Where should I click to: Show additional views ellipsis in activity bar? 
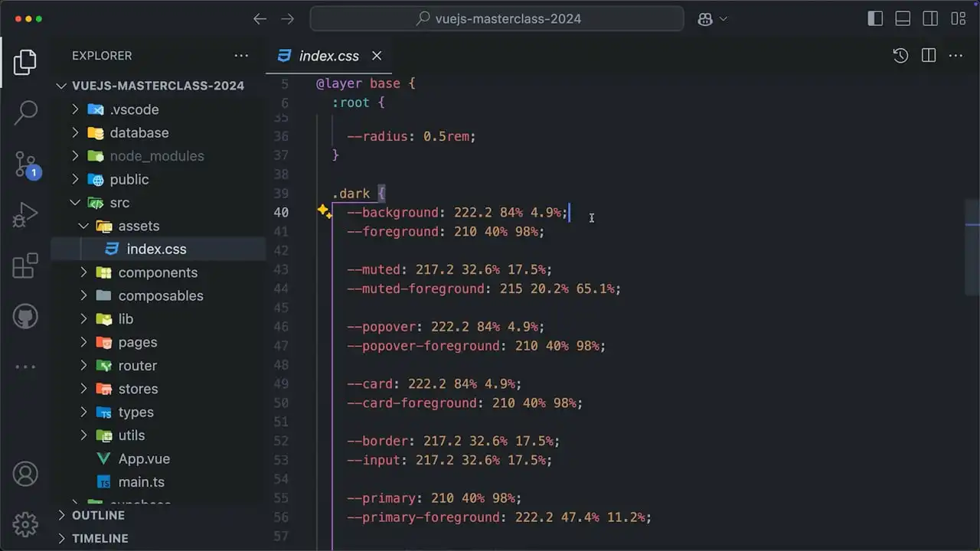(x=25, y=367)
